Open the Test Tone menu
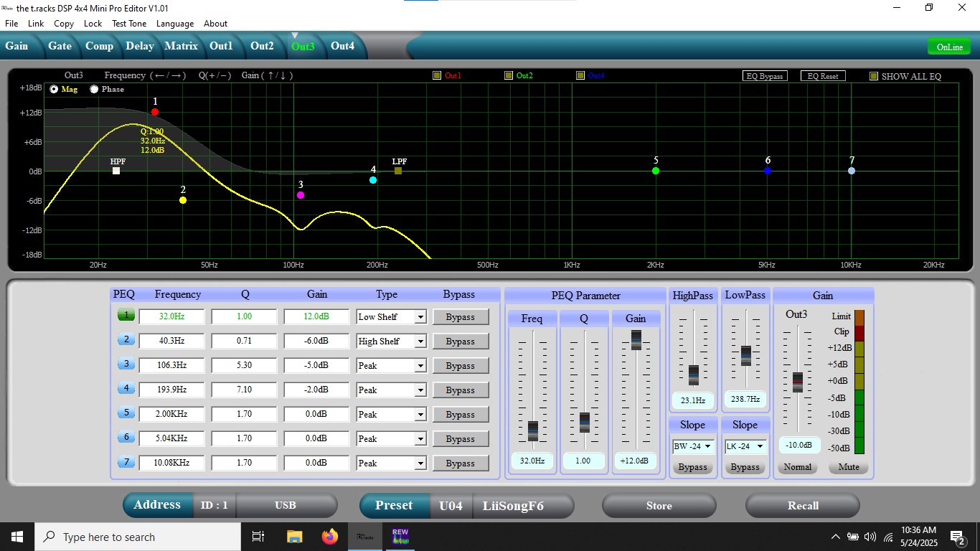980x551 pixels. pos(129,24)
